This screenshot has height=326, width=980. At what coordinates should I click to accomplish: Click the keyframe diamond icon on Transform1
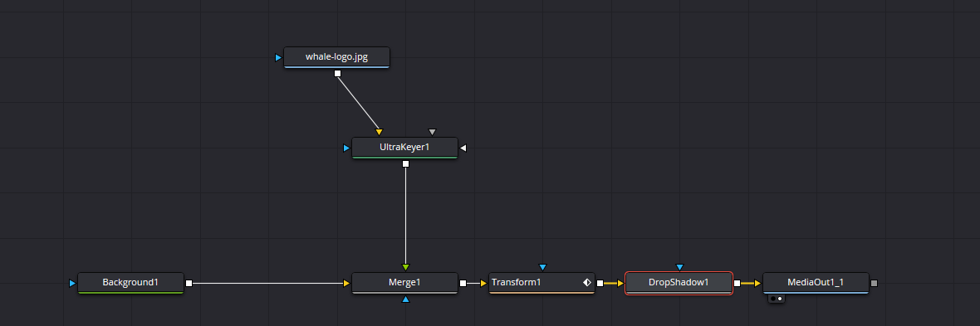(x=587, y=283)
